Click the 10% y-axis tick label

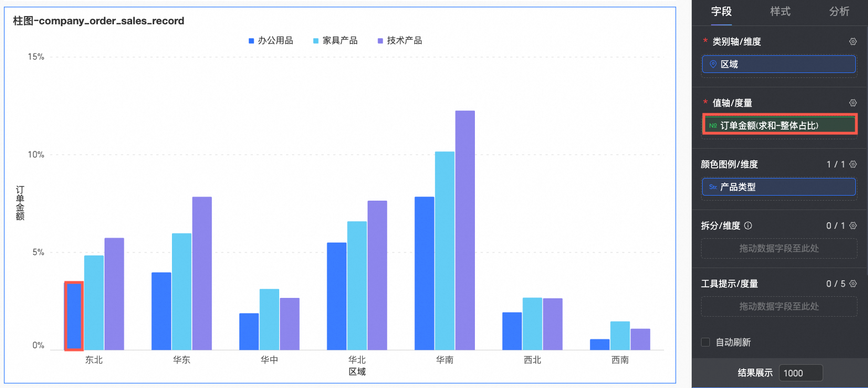tap(36, 155)
